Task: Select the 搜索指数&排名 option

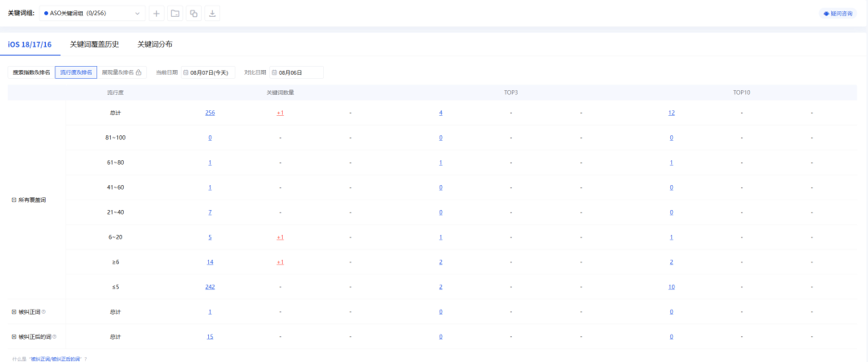Action: 31,72
